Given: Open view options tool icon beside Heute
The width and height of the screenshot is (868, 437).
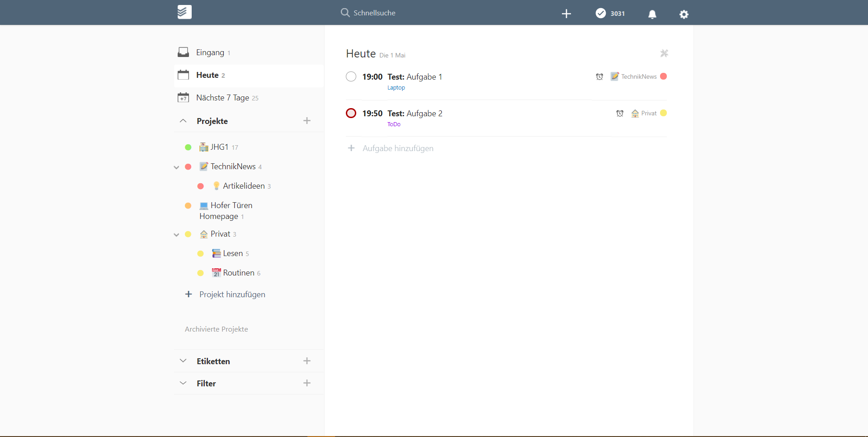Looking at the screenshot, I should [664, 53].
